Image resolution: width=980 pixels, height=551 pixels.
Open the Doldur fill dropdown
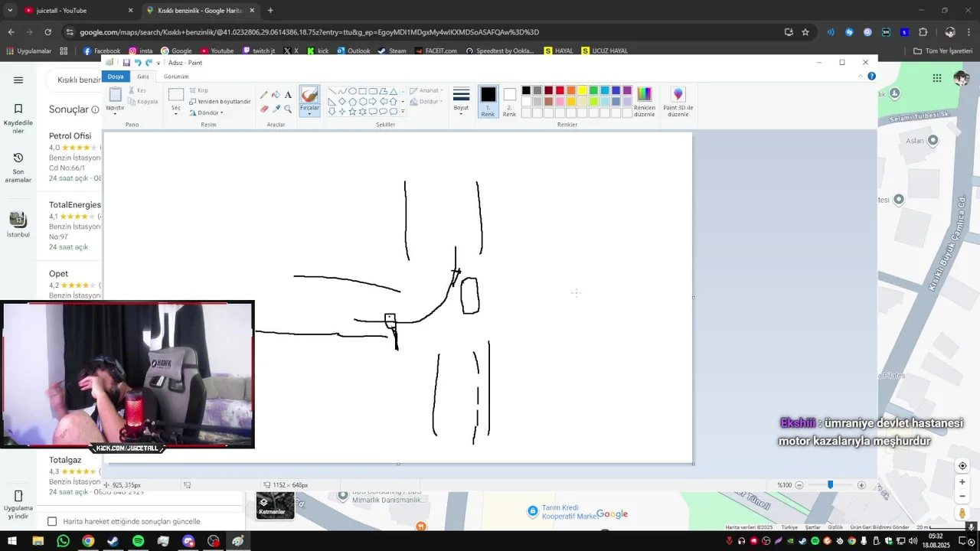tap(426, 101)
